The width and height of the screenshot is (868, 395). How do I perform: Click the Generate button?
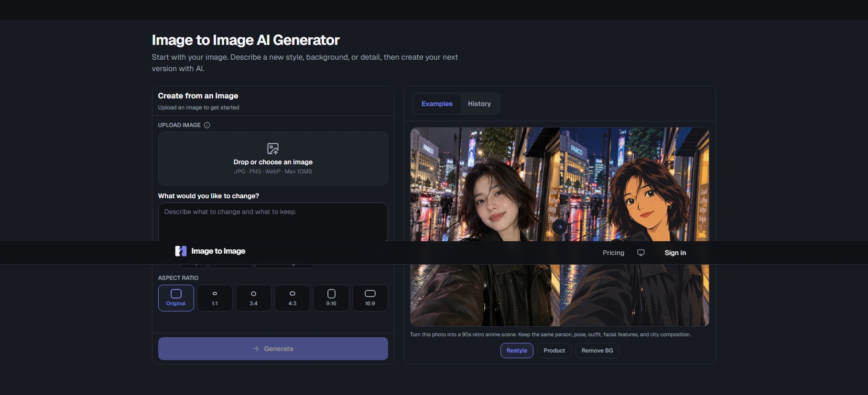tap(273, 349)
